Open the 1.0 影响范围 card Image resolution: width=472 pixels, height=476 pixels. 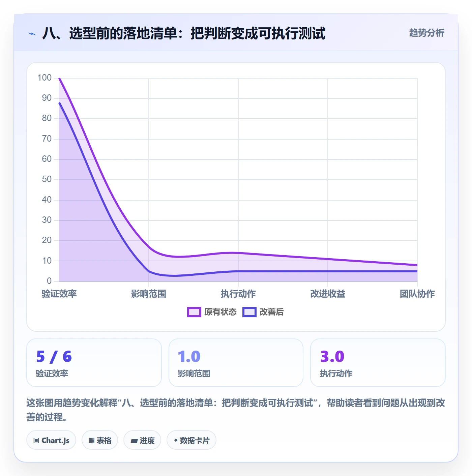pos(236,363)
